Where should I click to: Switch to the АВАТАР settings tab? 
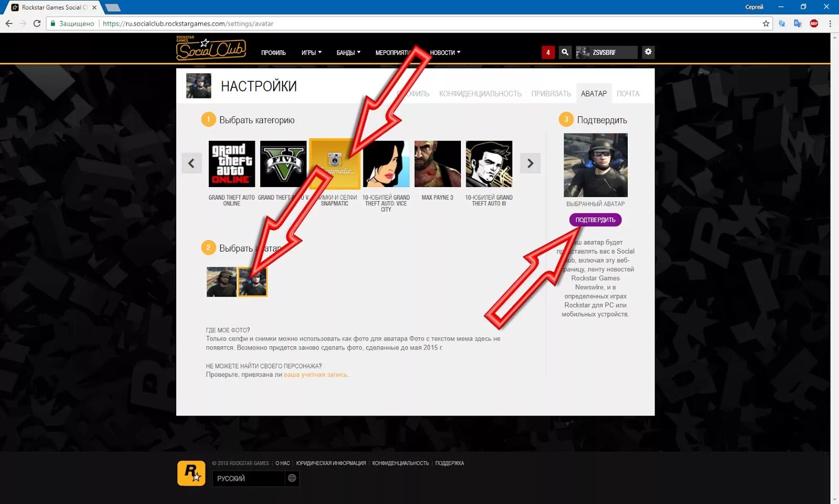(x=594, y=93)
